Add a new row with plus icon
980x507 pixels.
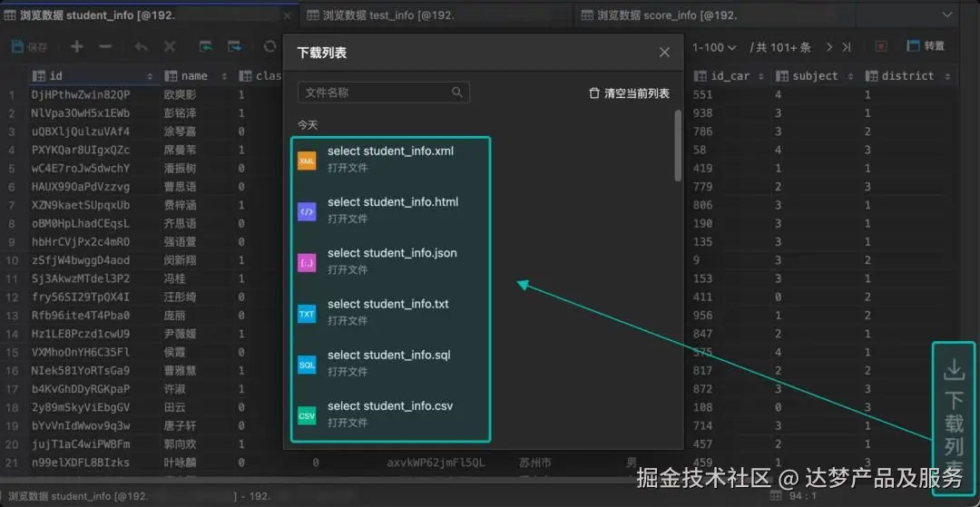[x=76, y=46]
